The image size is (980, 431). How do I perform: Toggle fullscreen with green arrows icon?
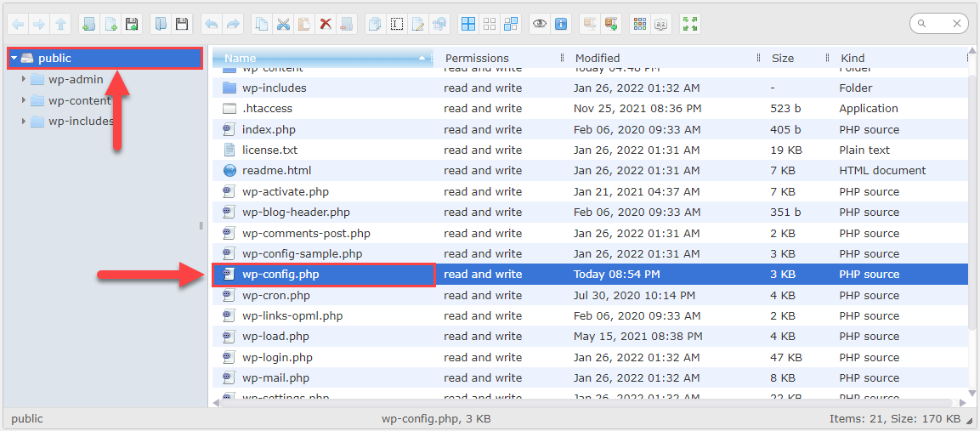691,24
